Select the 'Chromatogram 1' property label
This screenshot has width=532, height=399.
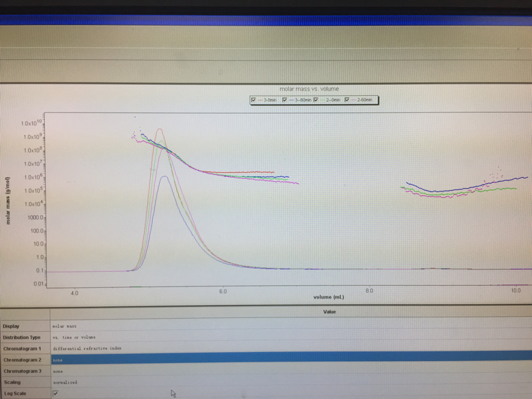coord(22,348)
